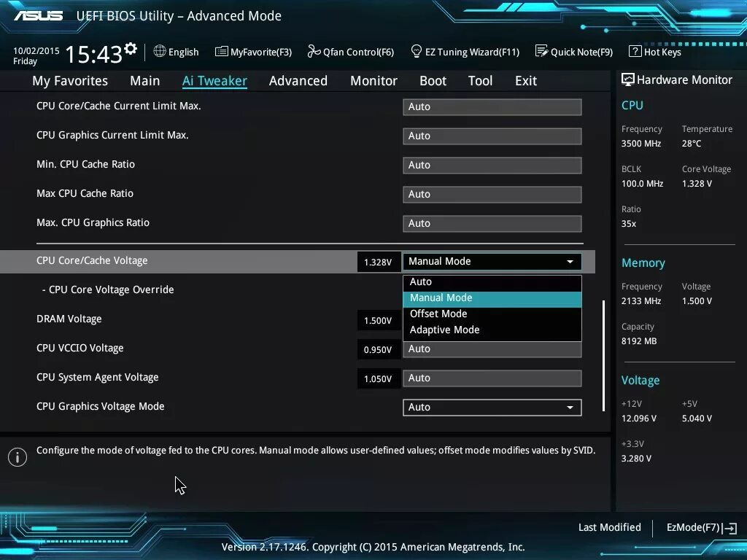Select the CPU Graphics Voltage Mode label
Screen dimensions: 747x560
(101, 407)
